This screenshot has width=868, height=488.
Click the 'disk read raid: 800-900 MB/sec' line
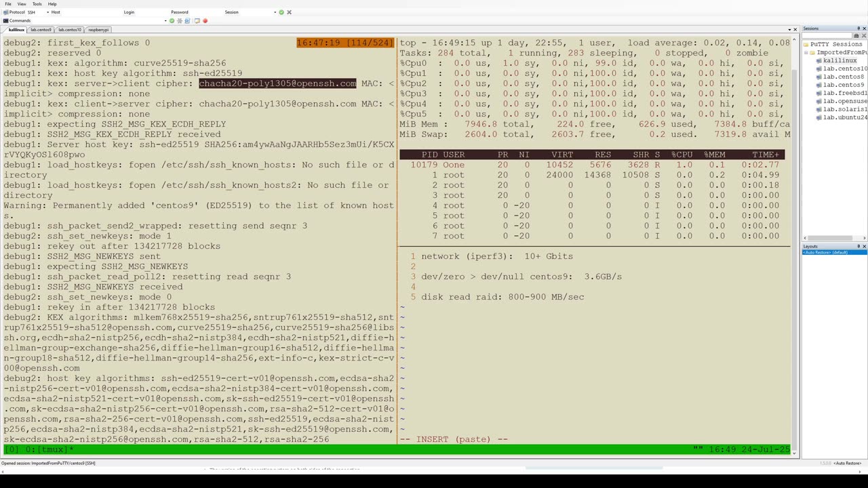[x=502, y=297]
